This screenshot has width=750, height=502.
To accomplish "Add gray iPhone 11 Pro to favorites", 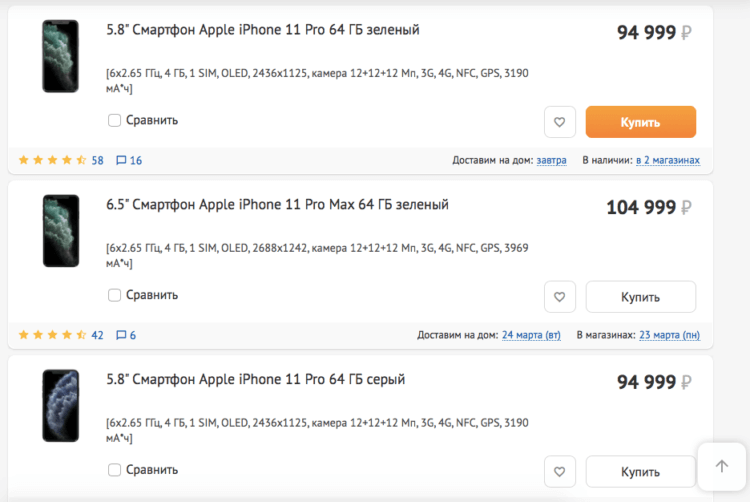I will tap(560, 472).
